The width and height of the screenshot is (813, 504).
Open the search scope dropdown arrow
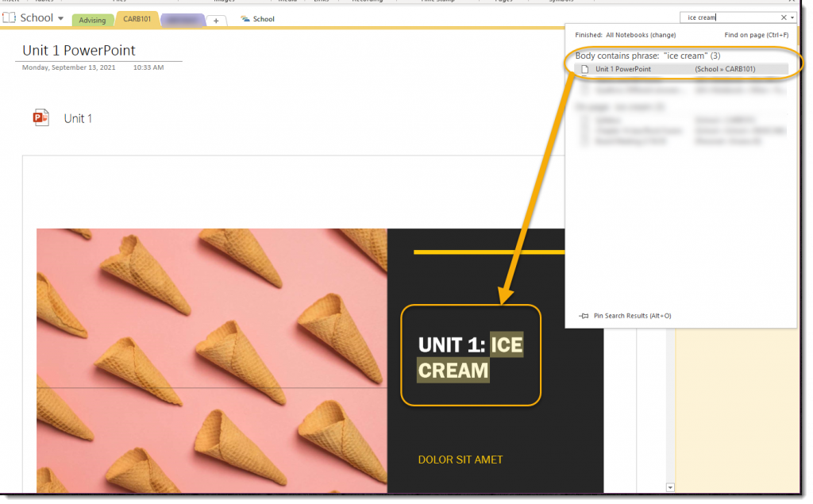click(793, 17)
